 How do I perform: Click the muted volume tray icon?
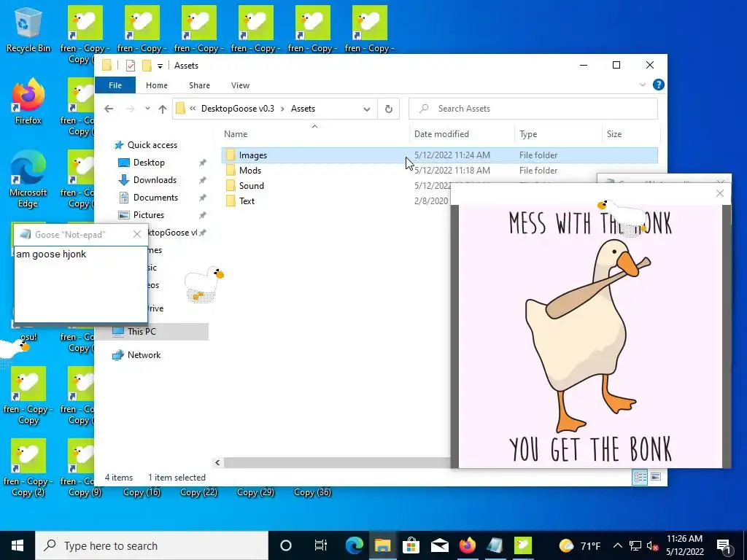(x=652, y=545)
